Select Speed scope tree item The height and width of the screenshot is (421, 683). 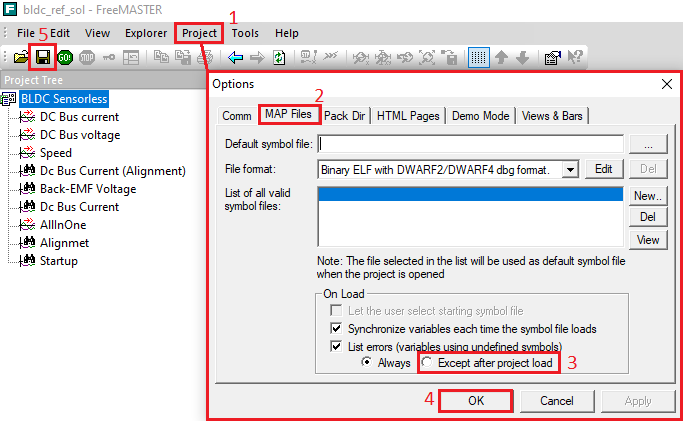coord(56,153)
